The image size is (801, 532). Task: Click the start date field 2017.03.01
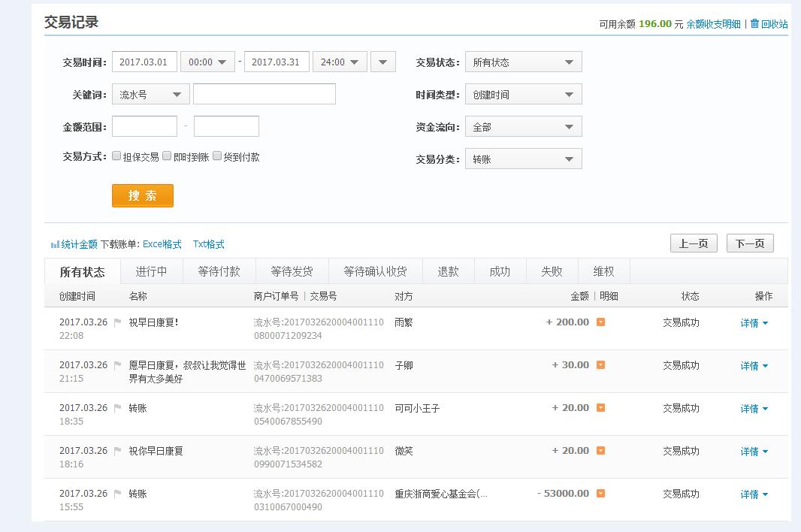pyautogui.click(x=144, y=62)
